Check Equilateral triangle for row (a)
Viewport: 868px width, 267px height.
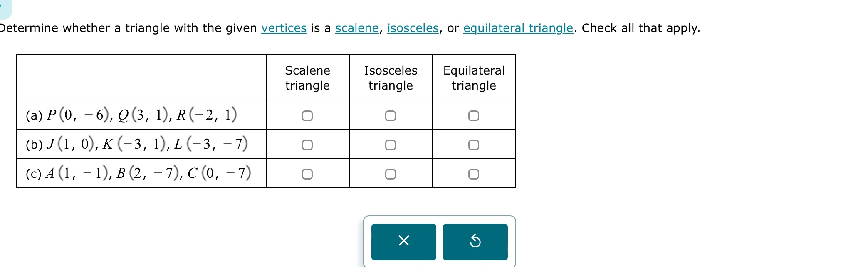(474, 115)
